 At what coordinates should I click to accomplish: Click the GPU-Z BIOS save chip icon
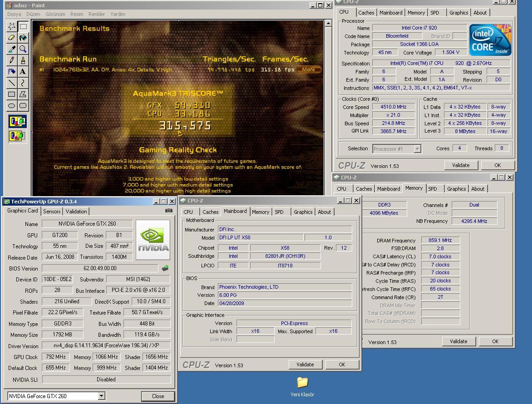pos(165,268)
